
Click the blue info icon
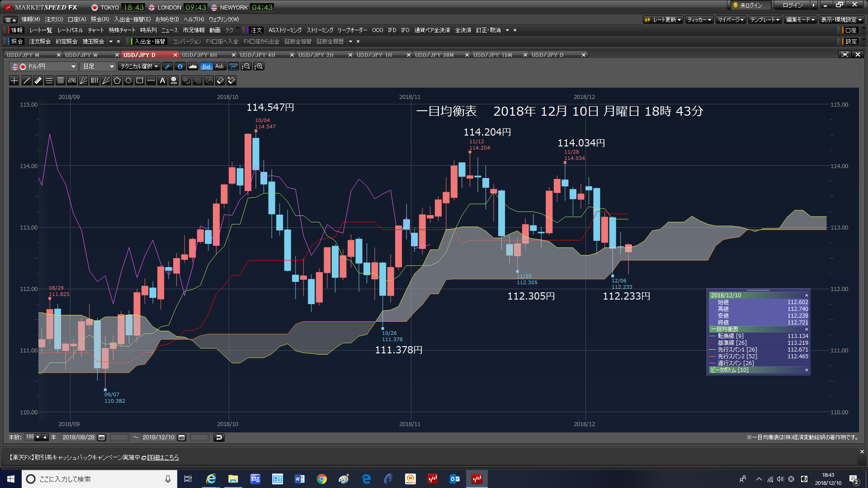coord(180,66)
